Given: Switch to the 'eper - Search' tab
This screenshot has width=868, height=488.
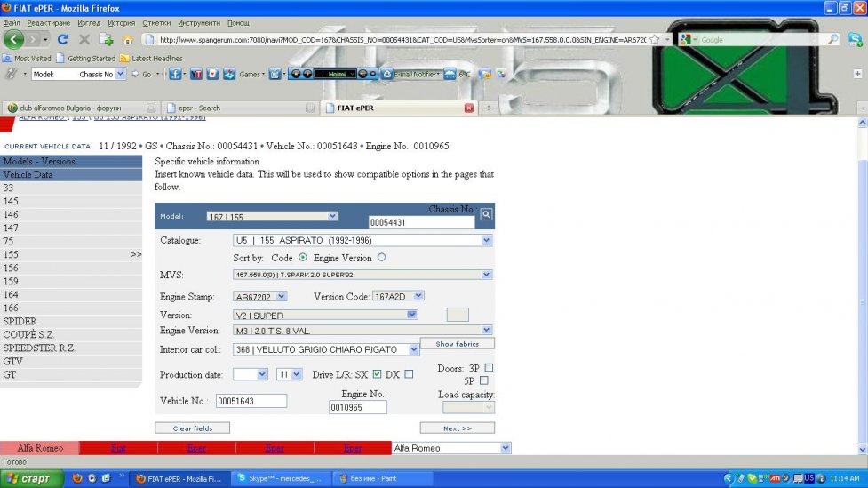Looking at the screenshot, I should point(238,108).
